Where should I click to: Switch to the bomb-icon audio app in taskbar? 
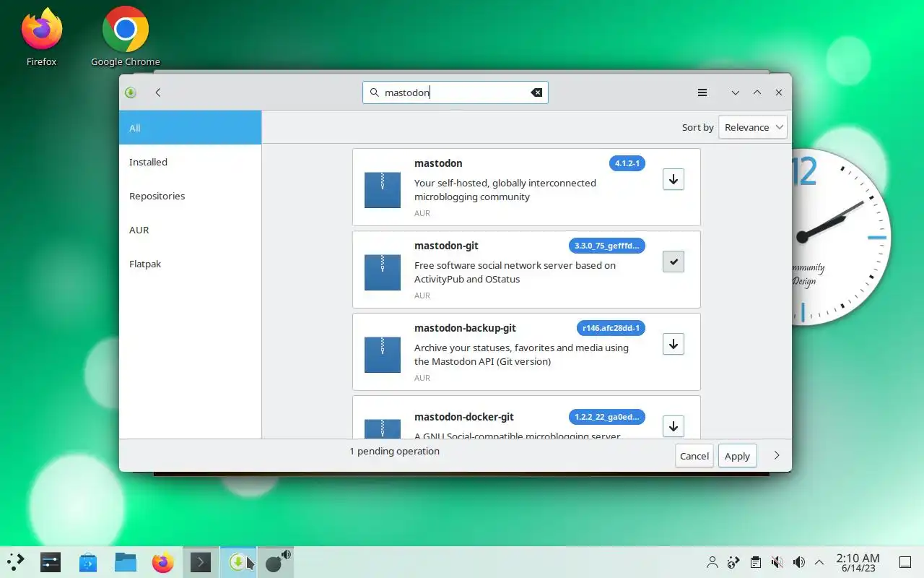tap(276, 562)
